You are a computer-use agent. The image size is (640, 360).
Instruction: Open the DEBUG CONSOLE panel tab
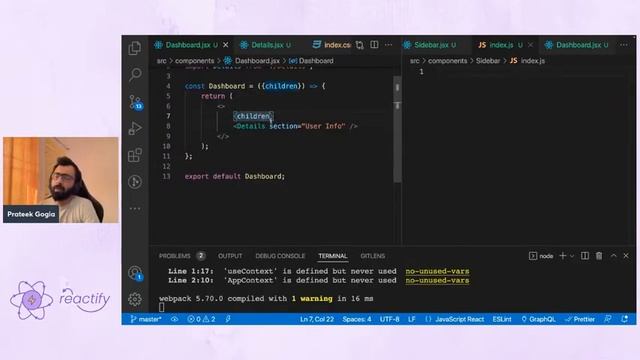click(280, 256)
